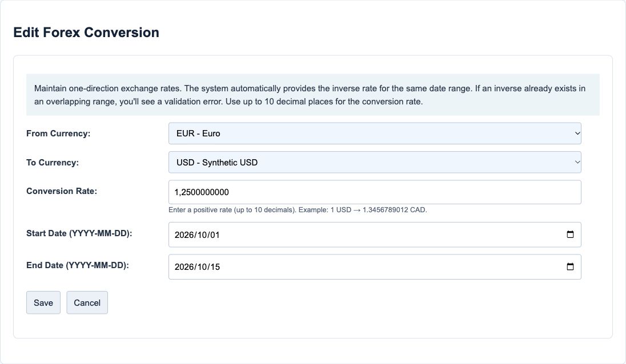Click the 'From Currency:' label
This screenshot has width=626, height=364.
point(58,134)
